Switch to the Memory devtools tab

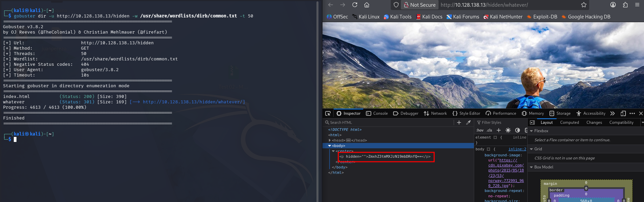click(533, 113)
